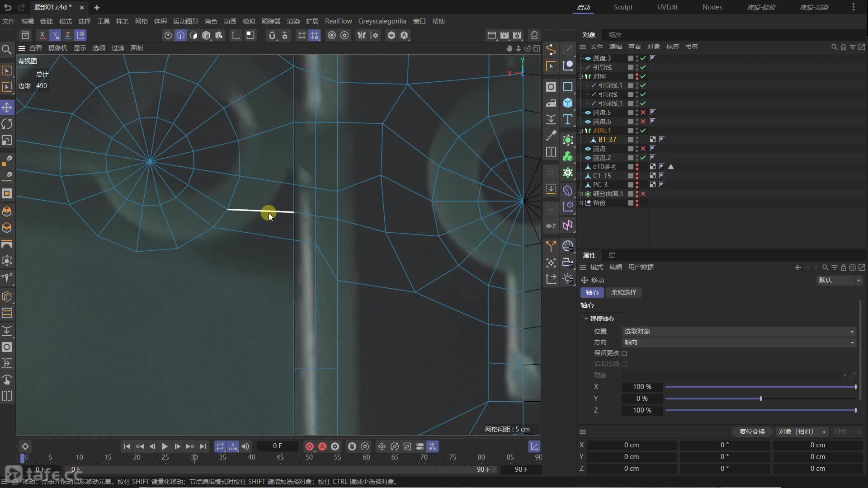Viewport: 868px width, 488px height.
Task: Open the 方向 轴向 dropdown
Action: (x=739, y=343)
